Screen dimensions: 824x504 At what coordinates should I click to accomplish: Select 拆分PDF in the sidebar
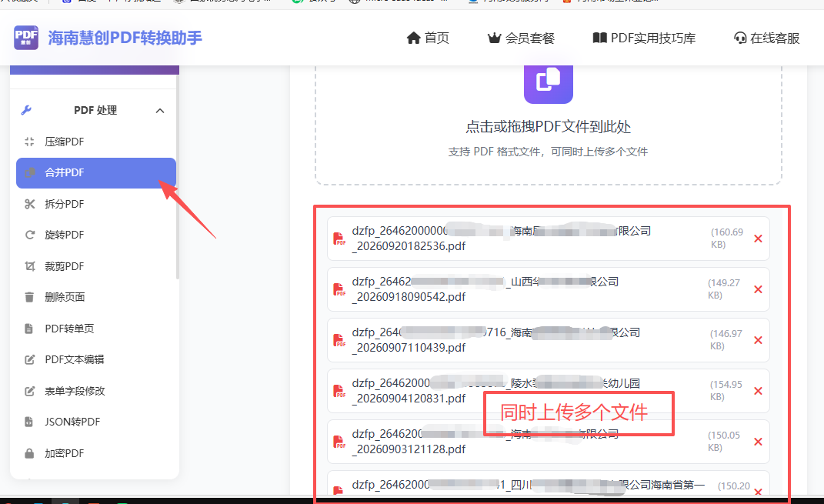pos(95,204)
